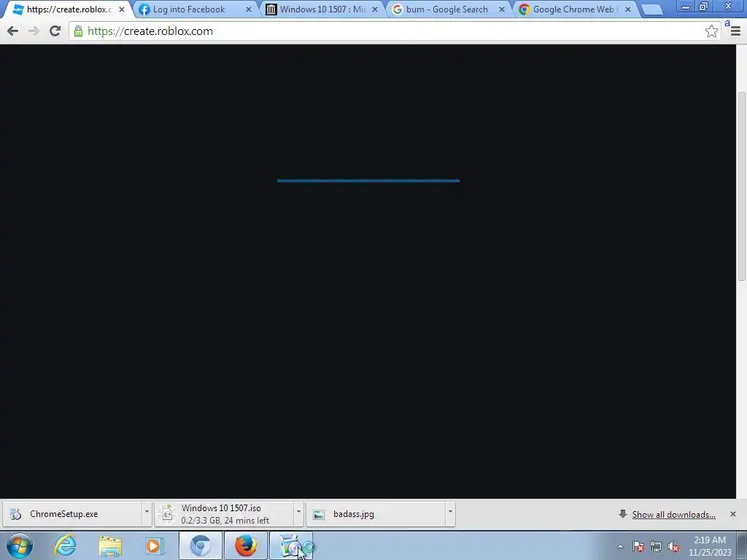Screen dimensions: 747x560
Task: View site security via green padlock
Action: click(78, 31)
